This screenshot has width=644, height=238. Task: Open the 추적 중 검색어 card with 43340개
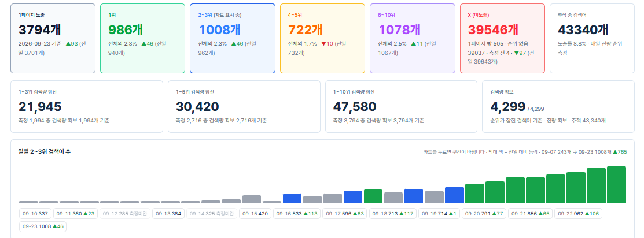point(593,39)
